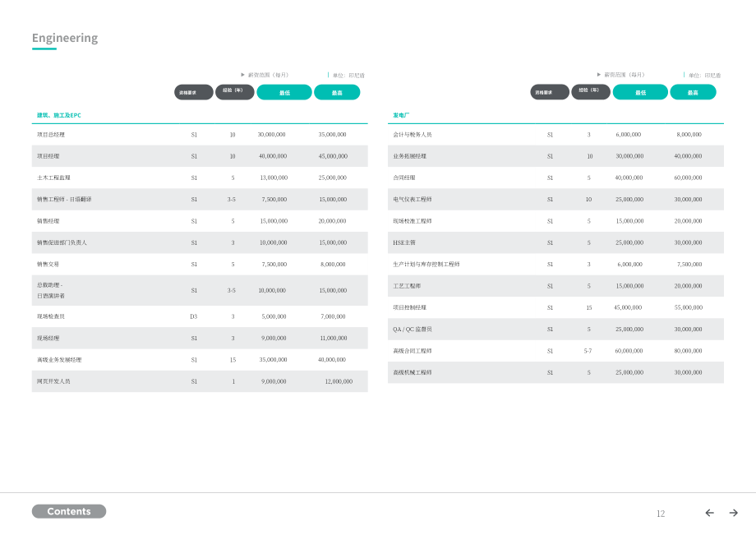This screenshot has height=535, width=756.
Task: Select the 发电厂 section heading
Action: 401,115
